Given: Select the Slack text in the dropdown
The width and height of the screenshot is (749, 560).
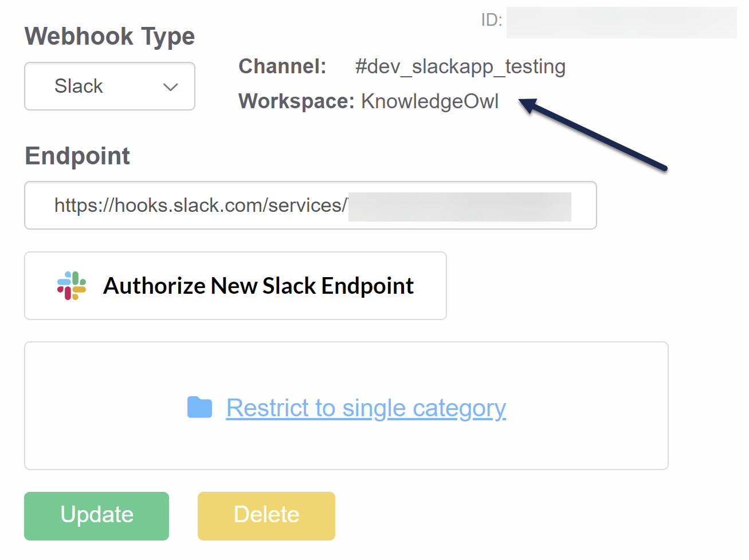Looking at the screenshot, I should pyautogui.click(x=79, y=86).
